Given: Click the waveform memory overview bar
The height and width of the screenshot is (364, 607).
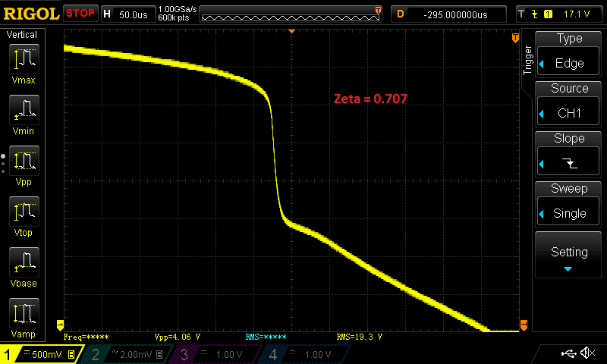Looking at the screenshot, I should pos(291,14).
